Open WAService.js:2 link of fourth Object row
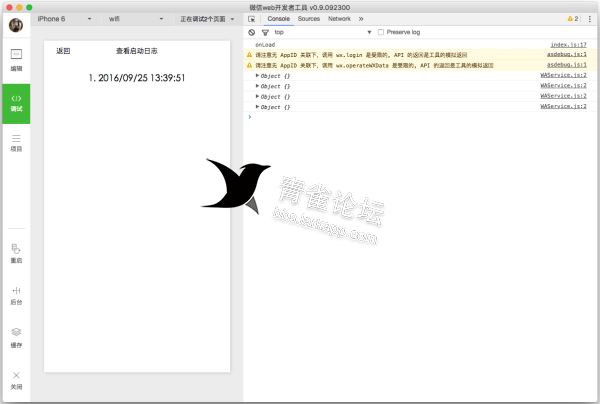 coord(563,106)
